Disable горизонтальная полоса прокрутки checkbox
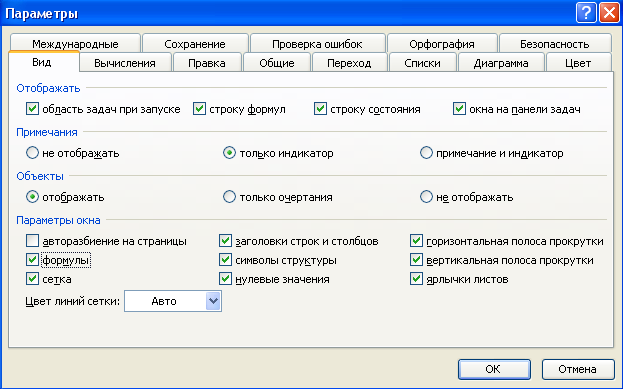623x389 pixels. [416, 241]
